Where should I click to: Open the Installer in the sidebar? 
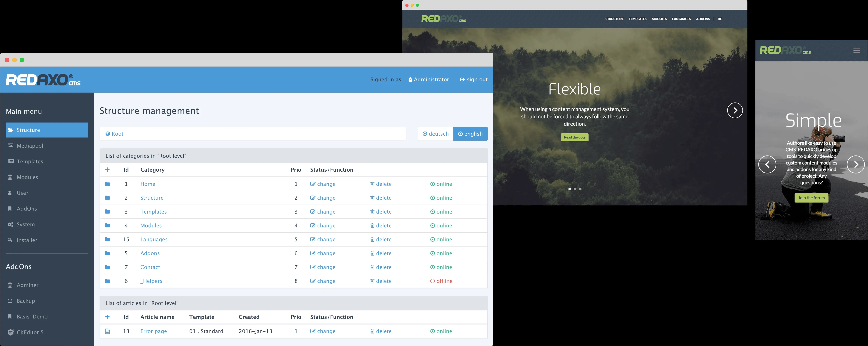click(27, 240)
